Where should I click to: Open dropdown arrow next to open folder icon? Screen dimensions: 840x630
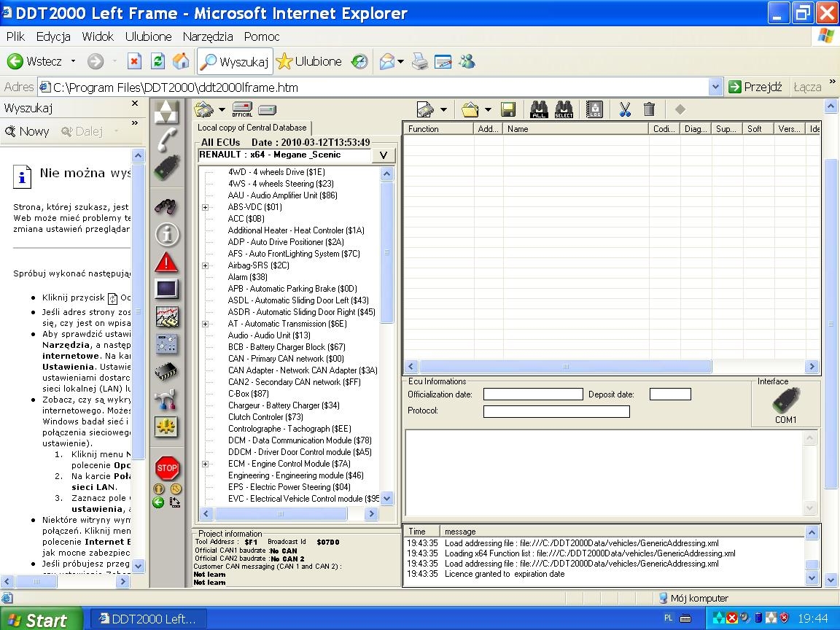[488, 110]
